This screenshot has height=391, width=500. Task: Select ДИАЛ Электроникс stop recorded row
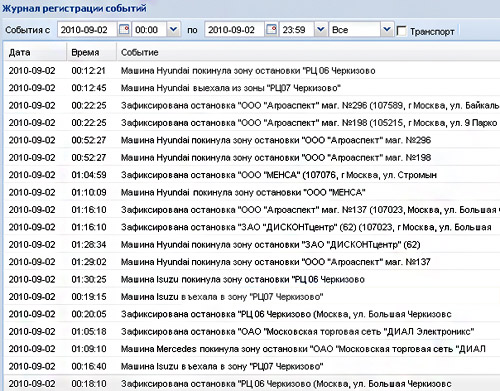[252, 331]
